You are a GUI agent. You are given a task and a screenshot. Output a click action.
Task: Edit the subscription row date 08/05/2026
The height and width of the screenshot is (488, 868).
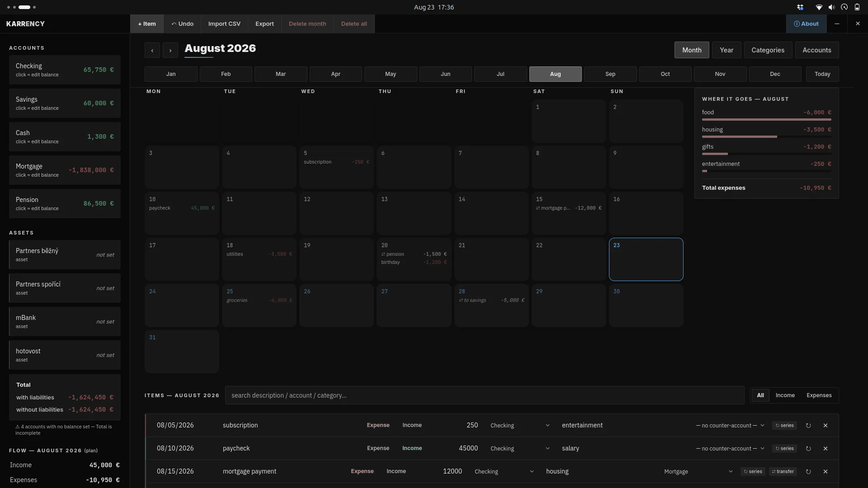175,426
